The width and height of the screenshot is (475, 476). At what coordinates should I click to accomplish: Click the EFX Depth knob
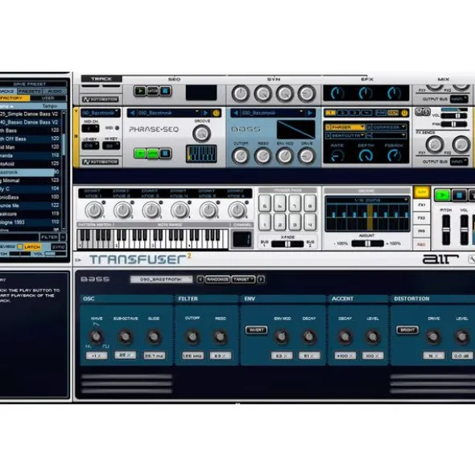(x=366, y=156)
